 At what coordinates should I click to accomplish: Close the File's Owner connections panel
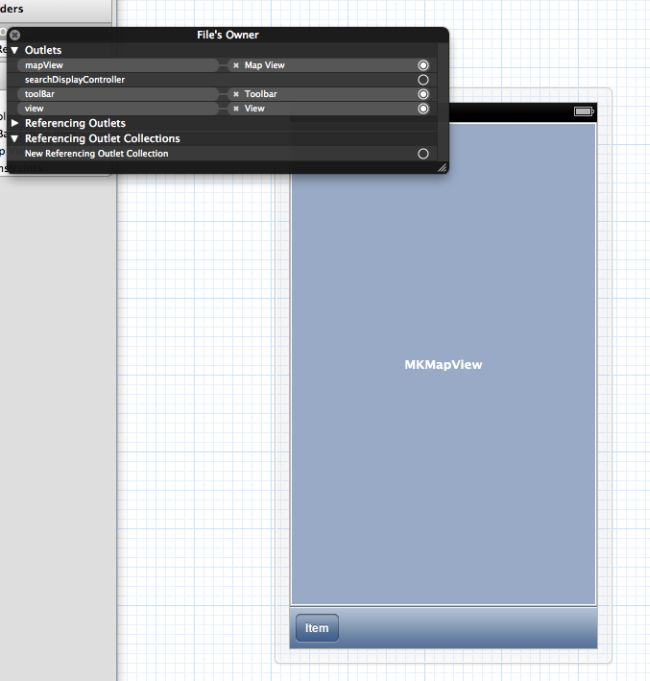[15, 35]
